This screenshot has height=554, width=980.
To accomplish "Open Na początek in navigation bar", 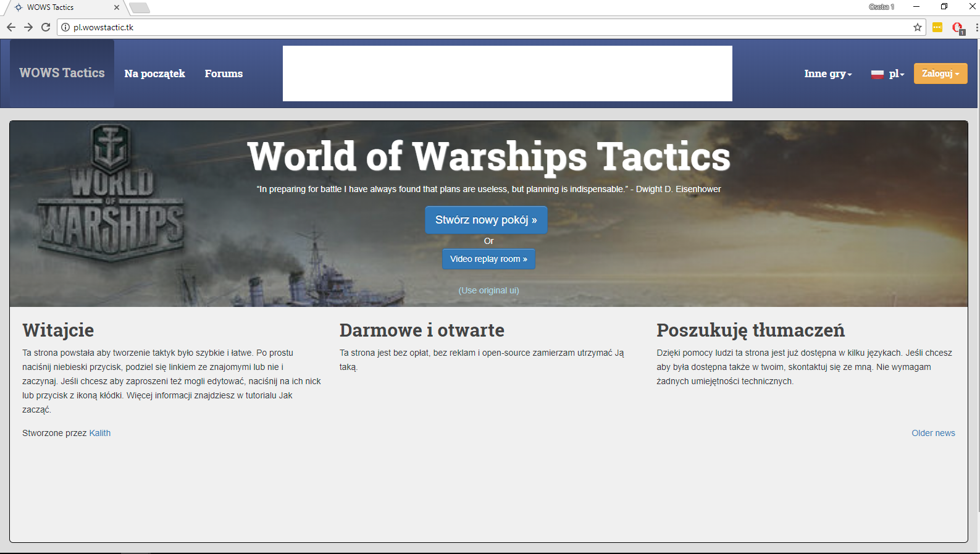I will pos(154,73).
